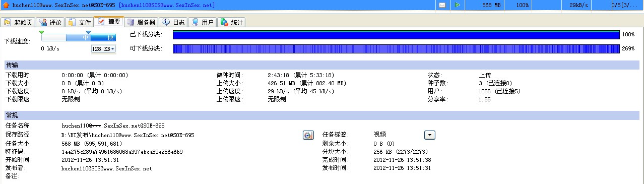Click the envelope icon in the task row

point(442,5)
